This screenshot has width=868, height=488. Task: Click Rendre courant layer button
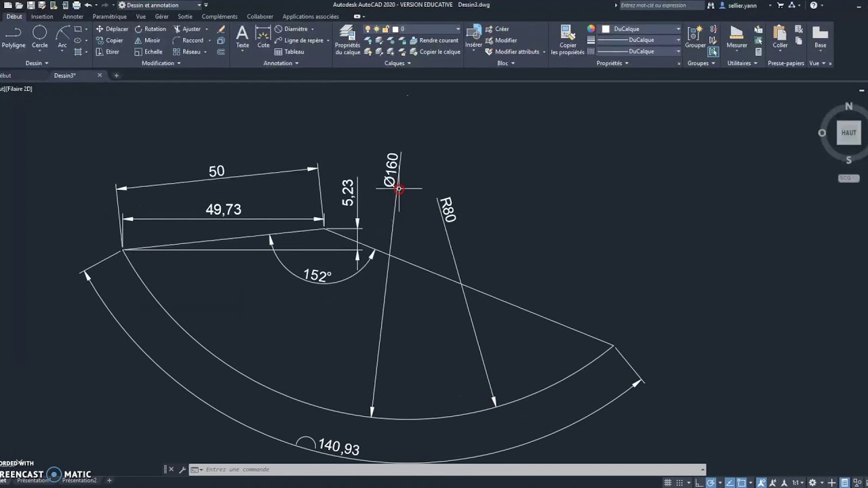pyautogui.click(x=434, y=41)
